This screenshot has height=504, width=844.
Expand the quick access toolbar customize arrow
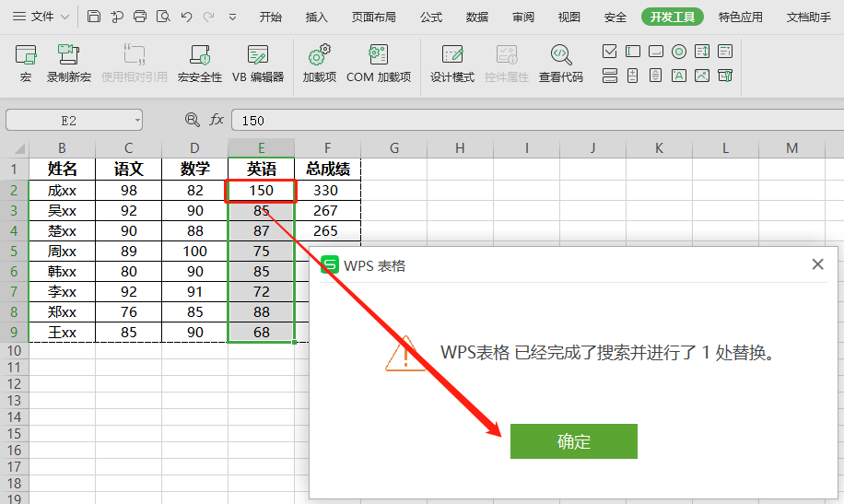[232, 17]
